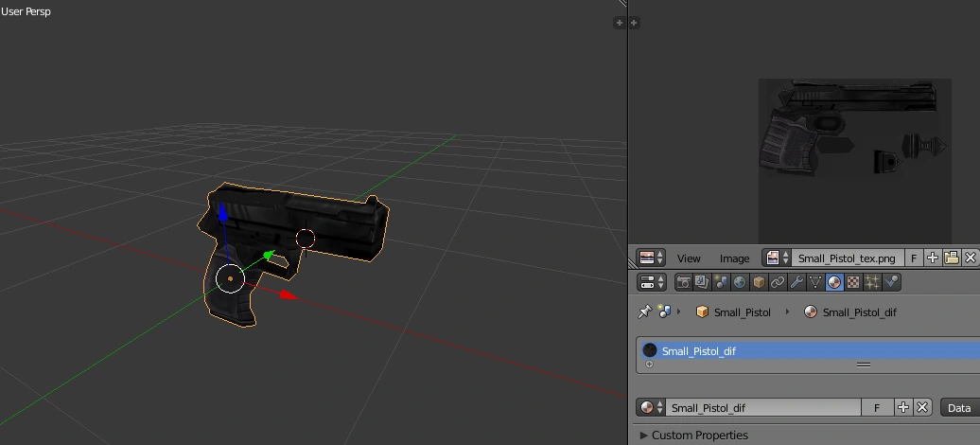The image size is (980, 445).
Task: Grab the material slot list resize handle
Action: click(863, 365)
